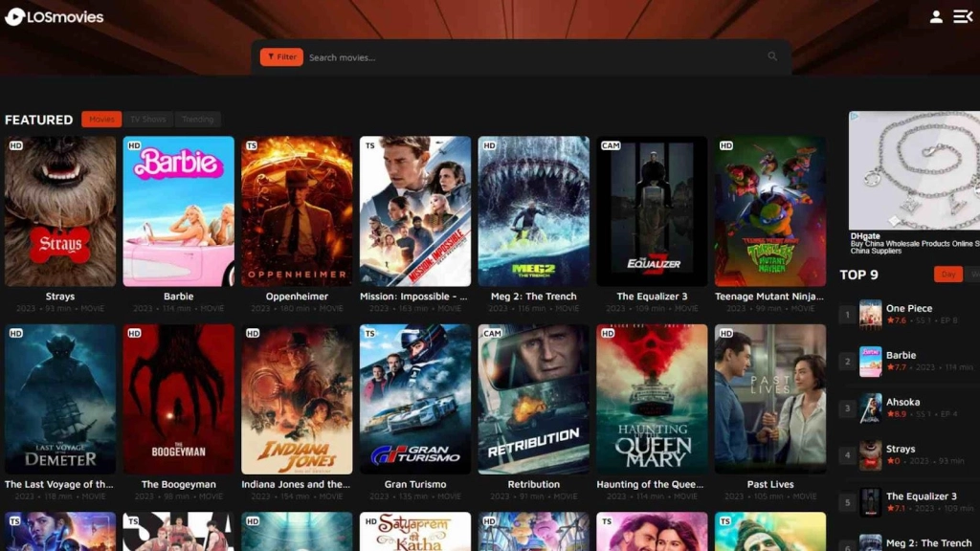Open the Filter funnel options

point(280,56)
